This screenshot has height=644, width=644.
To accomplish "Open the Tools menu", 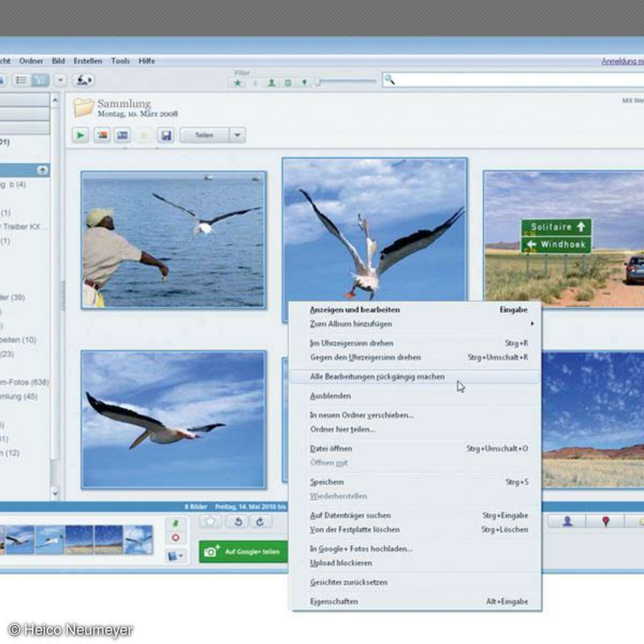I will point(120,61).
